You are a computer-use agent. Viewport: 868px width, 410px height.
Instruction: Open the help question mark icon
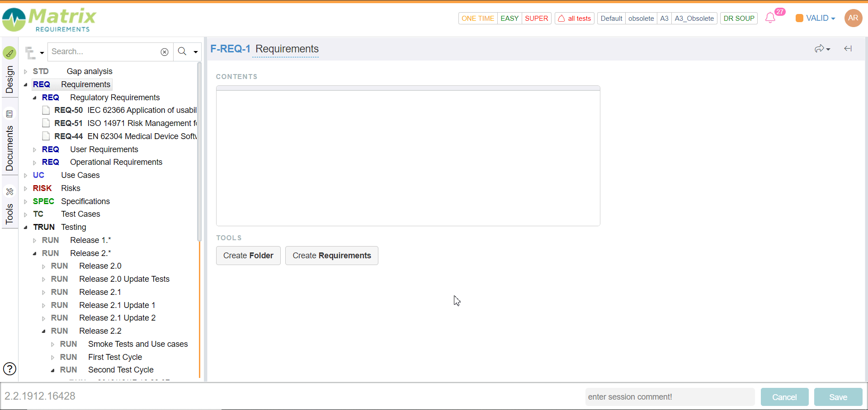point(9,369)
